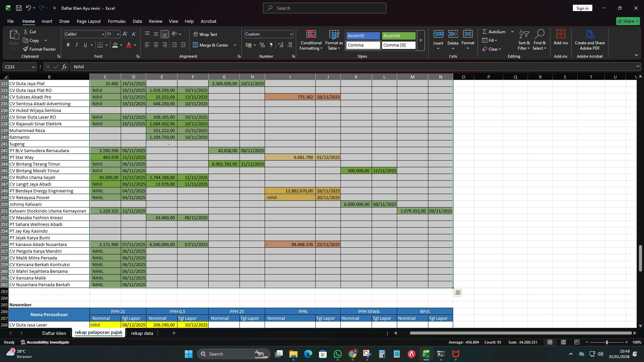Expand the cell styles gallery
The height and width of the screenshot is (362, 644).
click(421, 41)
